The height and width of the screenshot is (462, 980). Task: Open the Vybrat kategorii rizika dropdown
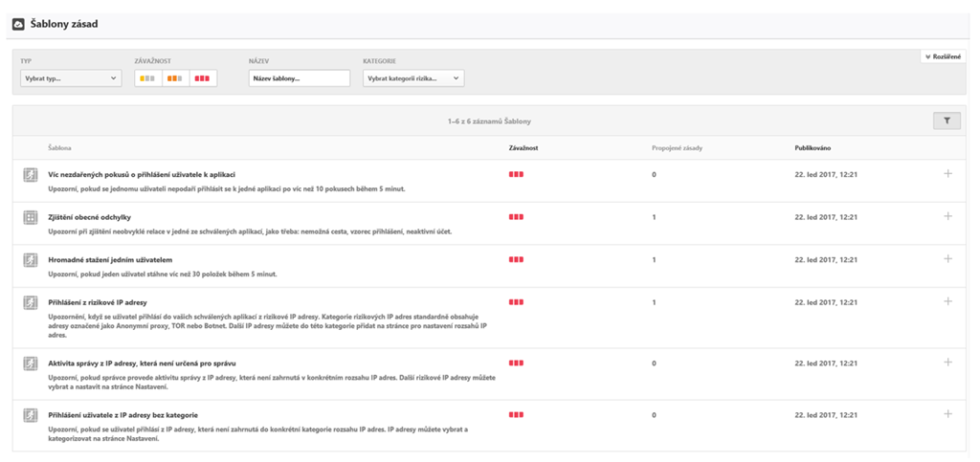413,78
